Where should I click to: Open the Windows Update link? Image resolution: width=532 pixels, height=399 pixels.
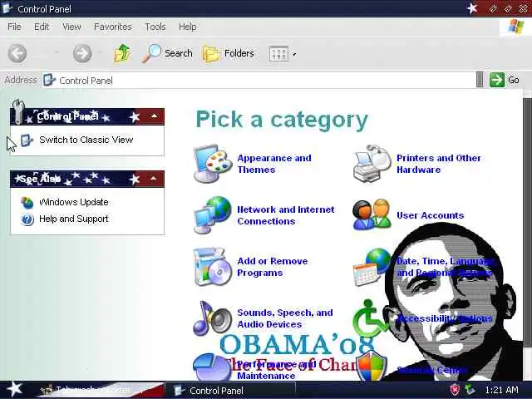click(x=74, y=202)
